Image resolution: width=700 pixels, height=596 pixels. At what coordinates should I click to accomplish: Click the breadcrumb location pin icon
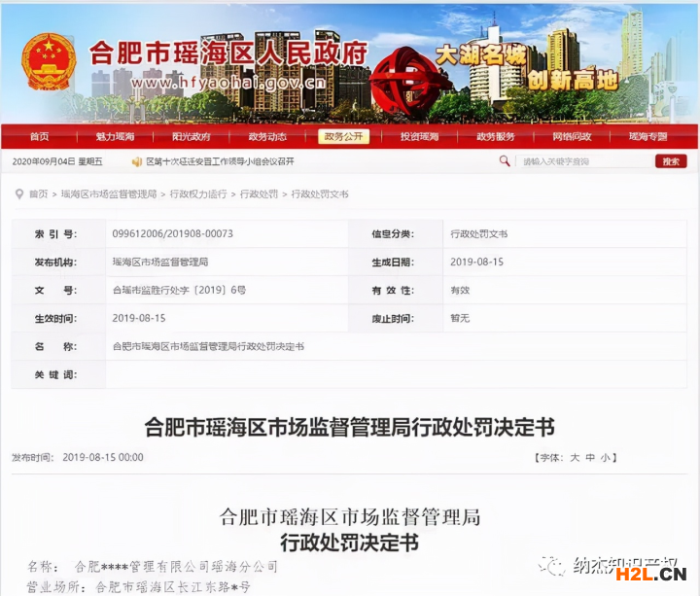click(x=18, y=194)
